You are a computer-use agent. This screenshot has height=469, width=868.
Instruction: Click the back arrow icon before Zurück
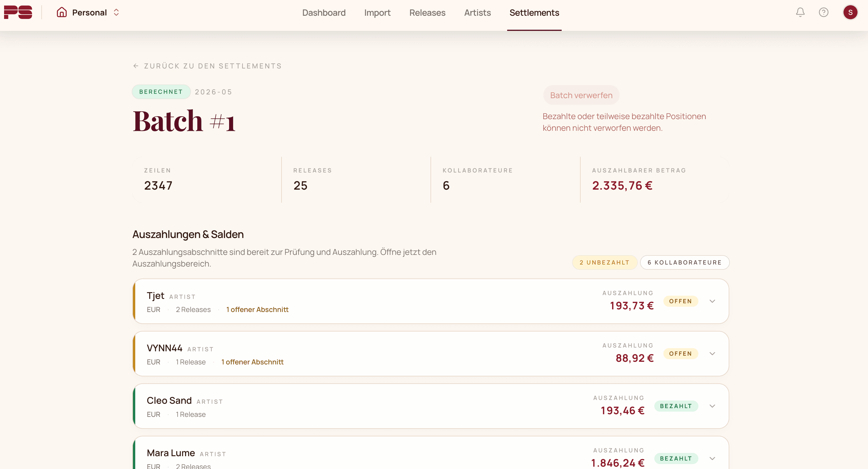tap(136, 66)
